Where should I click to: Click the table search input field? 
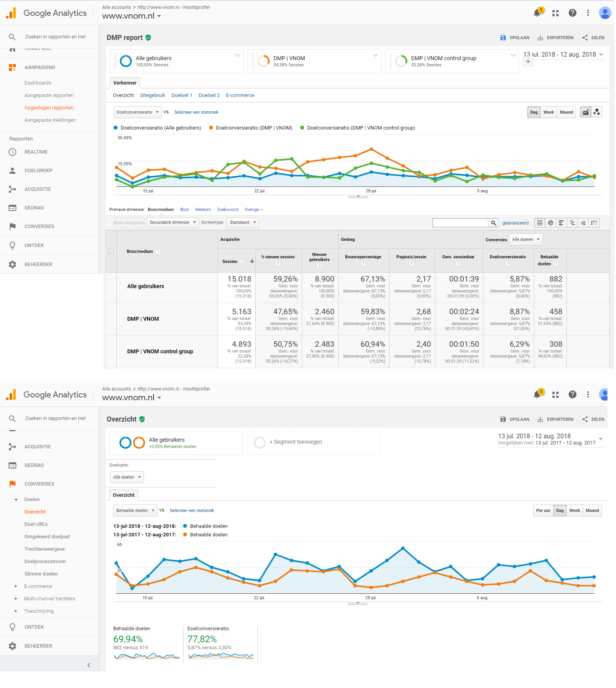(460, 223)
